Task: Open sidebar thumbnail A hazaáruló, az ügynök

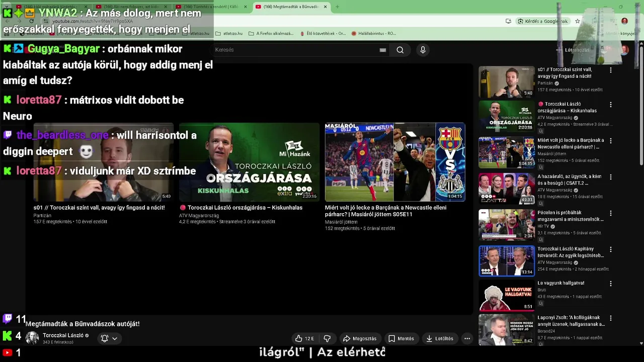Action: (x=507, y=189)
